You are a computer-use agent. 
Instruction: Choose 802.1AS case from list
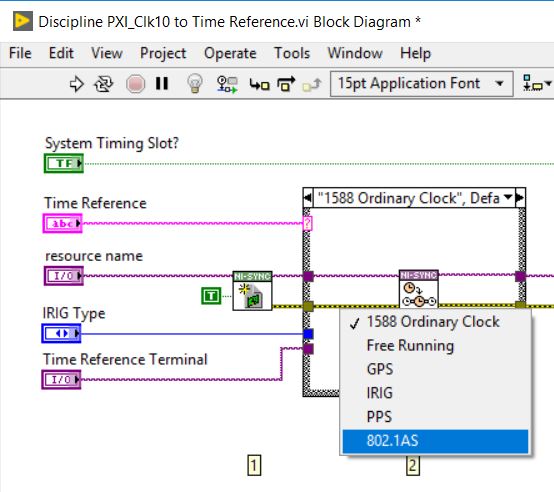435,441
